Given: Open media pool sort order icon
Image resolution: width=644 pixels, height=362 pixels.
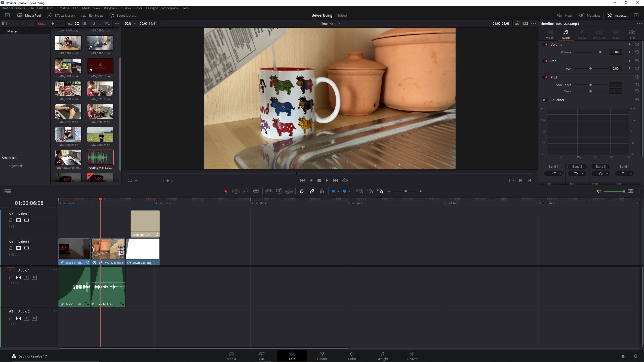Looking at the screenshot, I should coord(107,23).
